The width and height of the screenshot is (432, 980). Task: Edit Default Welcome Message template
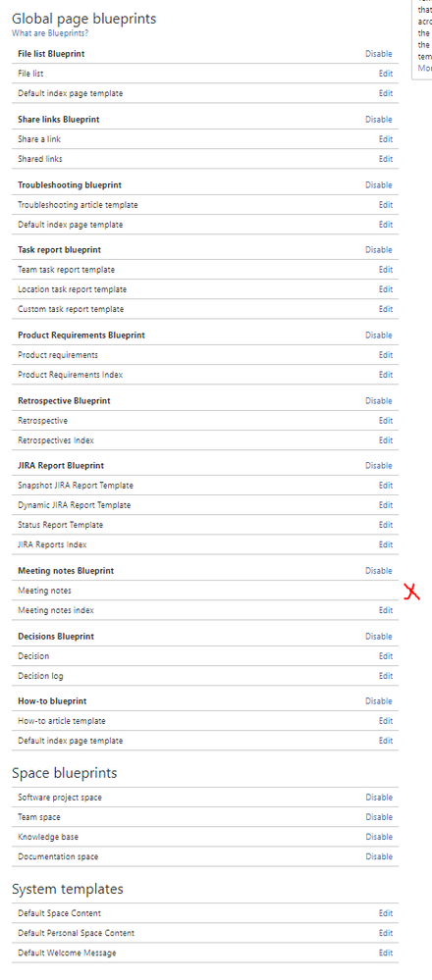[x=386, y=953]
